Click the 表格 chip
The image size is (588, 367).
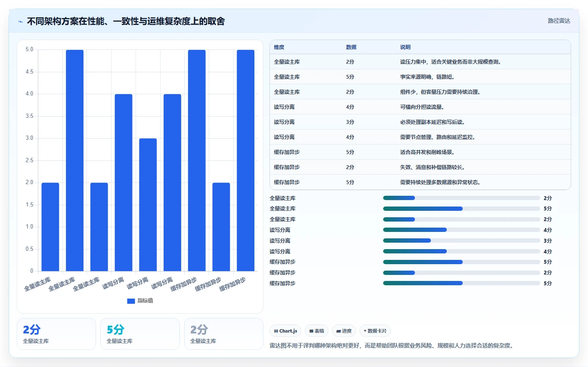(x=316, y=331)
